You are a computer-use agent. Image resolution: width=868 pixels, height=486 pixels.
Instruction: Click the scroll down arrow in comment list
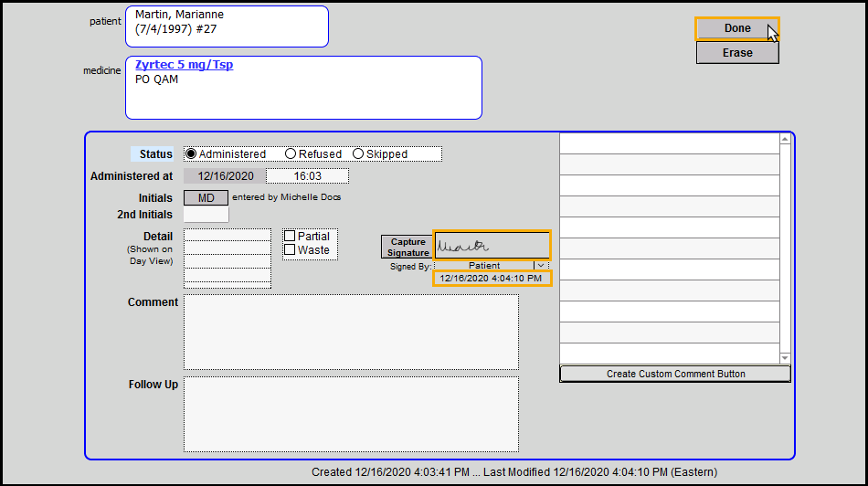(x=785, y=357)
